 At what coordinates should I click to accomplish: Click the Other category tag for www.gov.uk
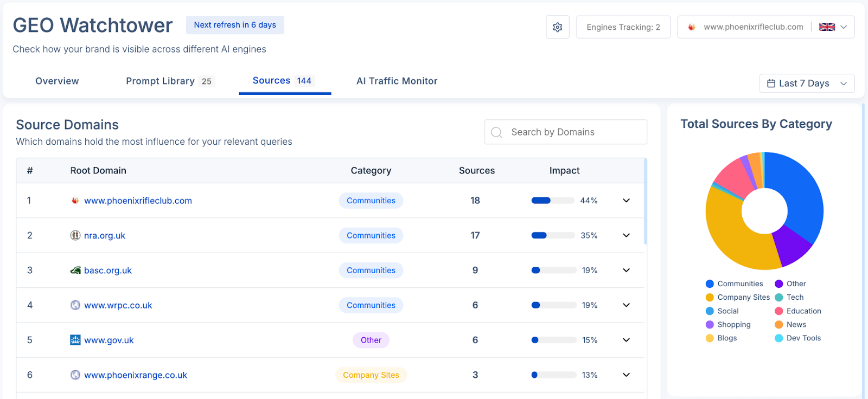(x=371, y=340)
